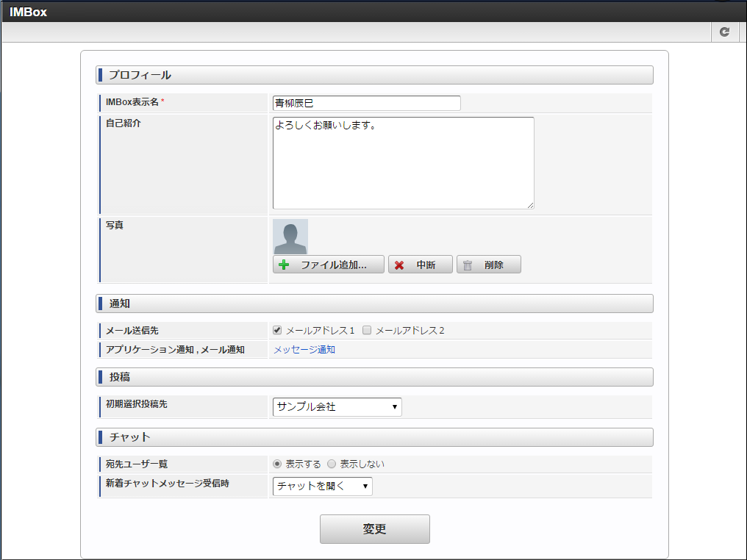Click the チャット section header
The image size is (747, 560).
[374, 437]
